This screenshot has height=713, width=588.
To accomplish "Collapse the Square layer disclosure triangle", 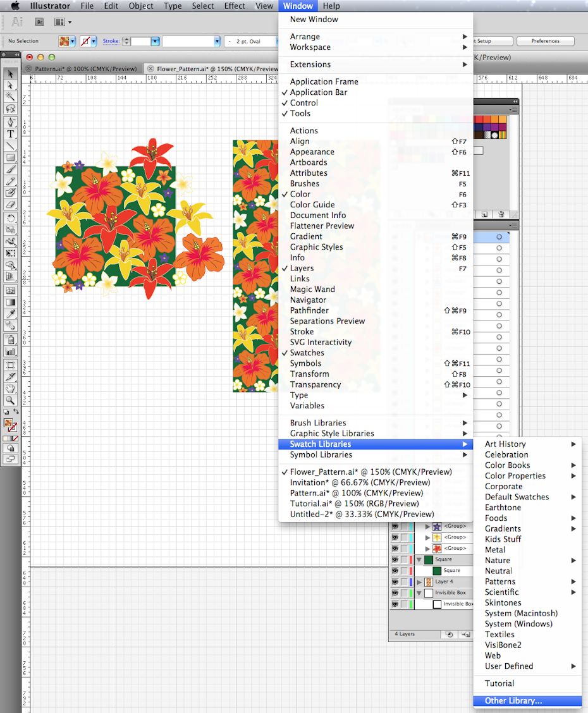I will pos(419,560).
